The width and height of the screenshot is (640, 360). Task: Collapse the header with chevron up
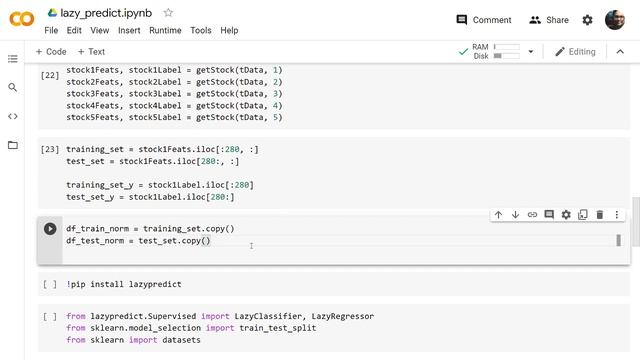[620, 51]
